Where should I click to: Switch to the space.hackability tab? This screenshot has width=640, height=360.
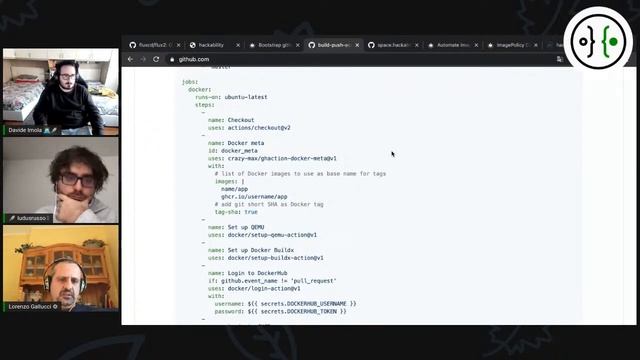coord(393,45)
